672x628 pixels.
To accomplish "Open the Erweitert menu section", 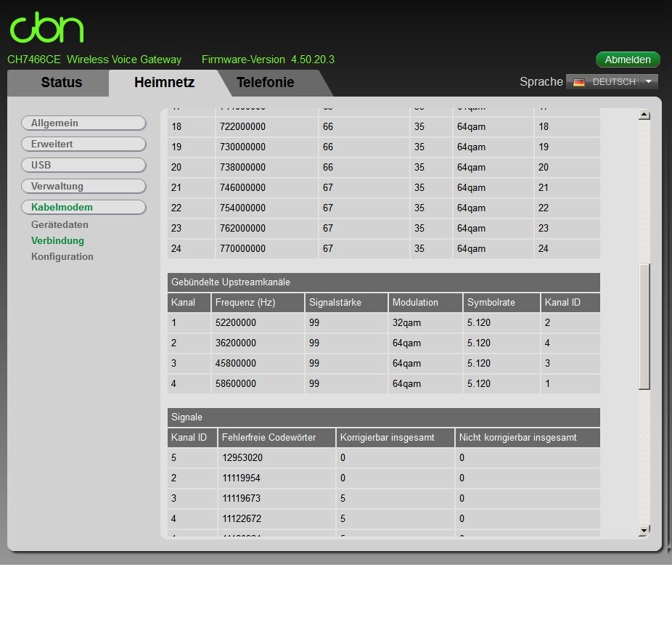I will 83,144.
